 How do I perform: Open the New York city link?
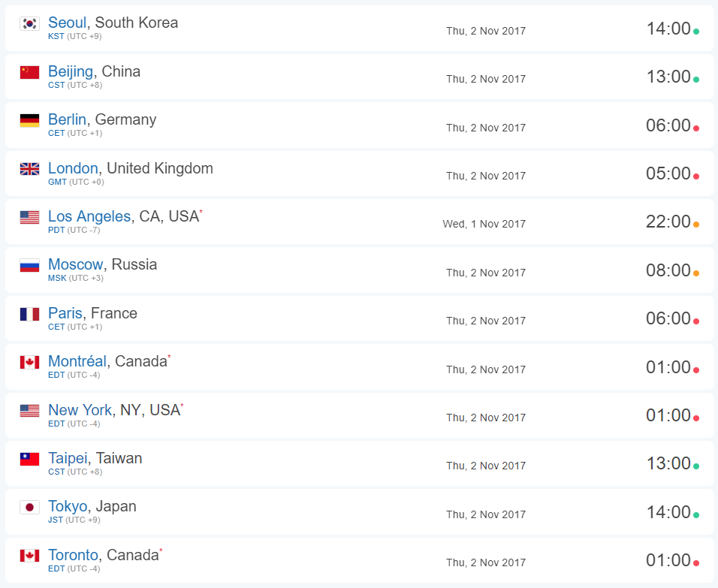pyautogui.click(x=80, y=410)
